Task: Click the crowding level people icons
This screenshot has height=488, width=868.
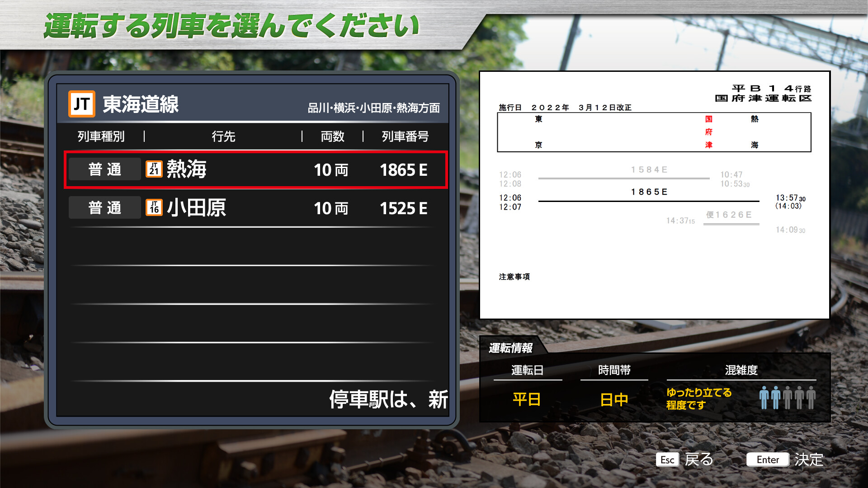Action: [787, 398]
